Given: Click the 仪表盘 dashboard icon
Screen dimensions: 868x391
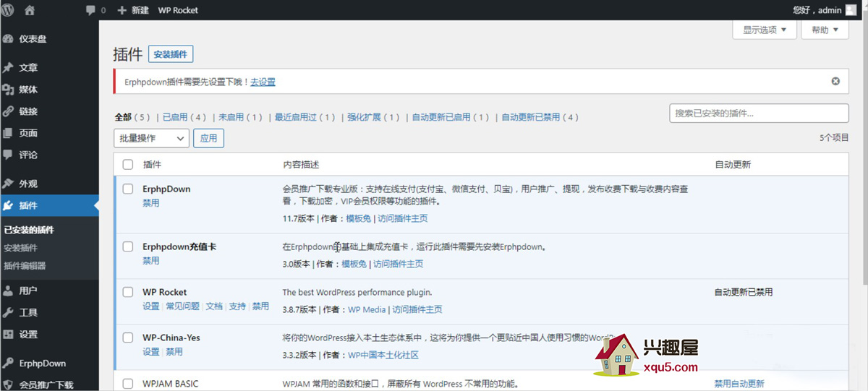Looking at the screenshot, I should coord(8,39).
